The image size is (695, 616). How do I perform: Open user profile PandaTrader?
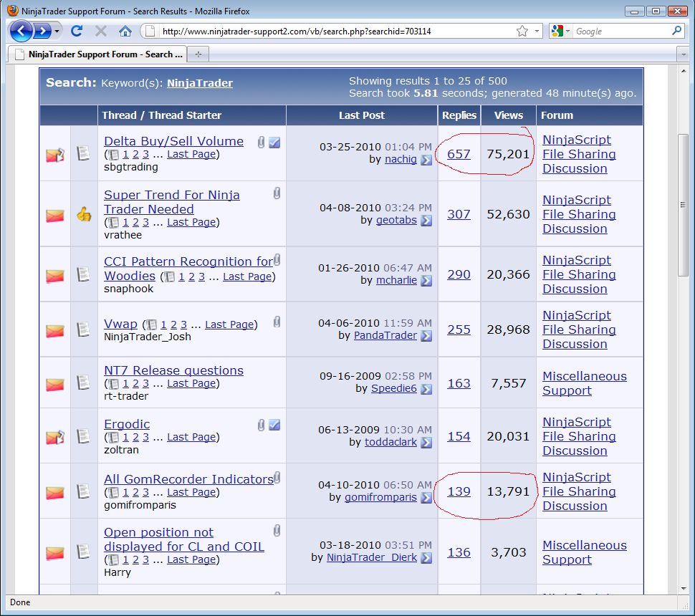(385, 335)
